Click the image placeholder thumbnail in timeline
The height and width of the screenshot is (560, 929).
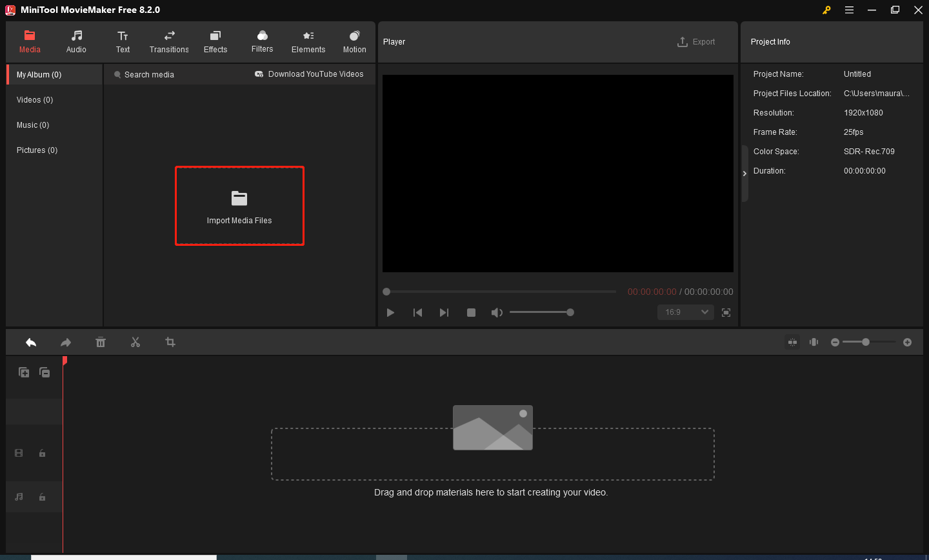pos(493,428)
